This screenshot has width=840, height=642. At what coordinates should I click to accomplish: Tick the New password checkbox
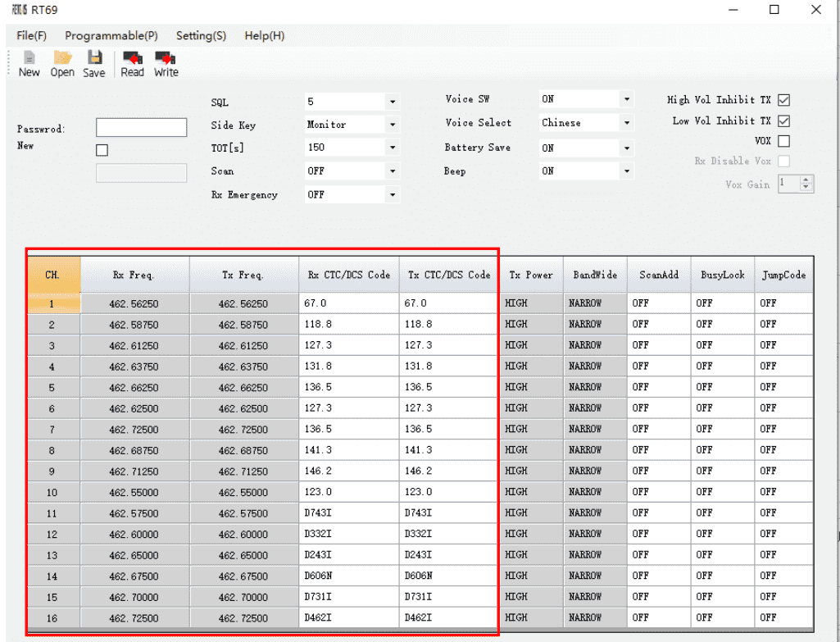click(102, 150)
